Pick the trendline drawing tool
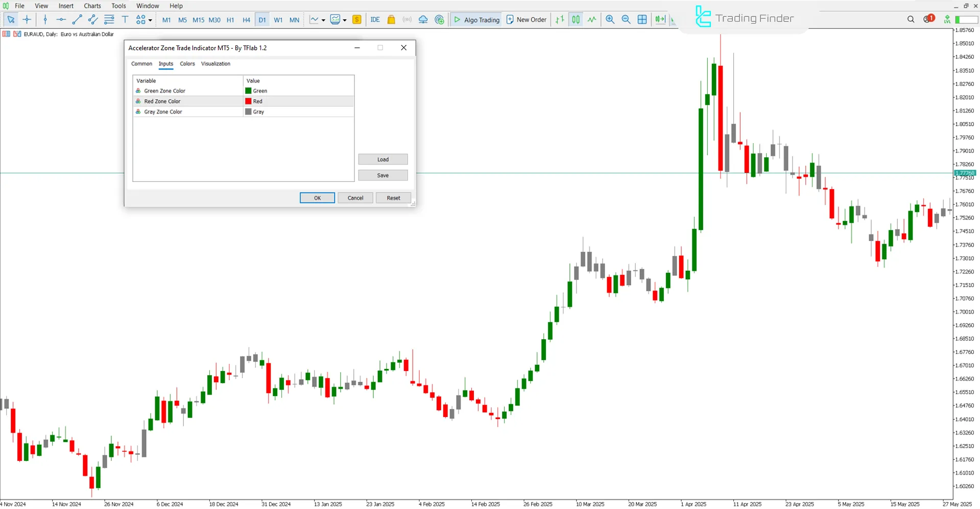 (77, 19)
